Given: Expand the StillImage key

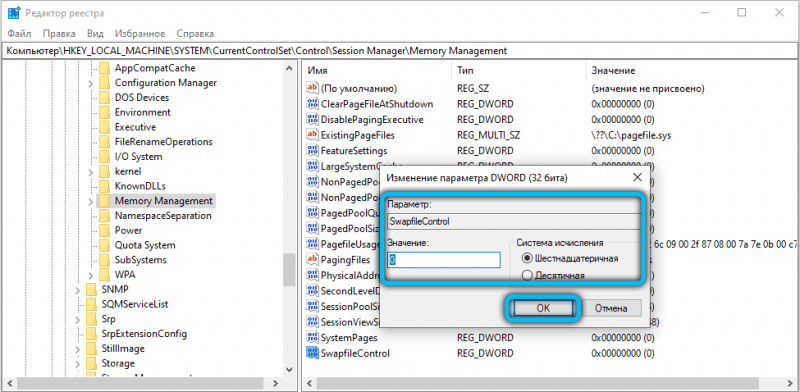Looking at the screenshot, I should (x=78, y=349).
